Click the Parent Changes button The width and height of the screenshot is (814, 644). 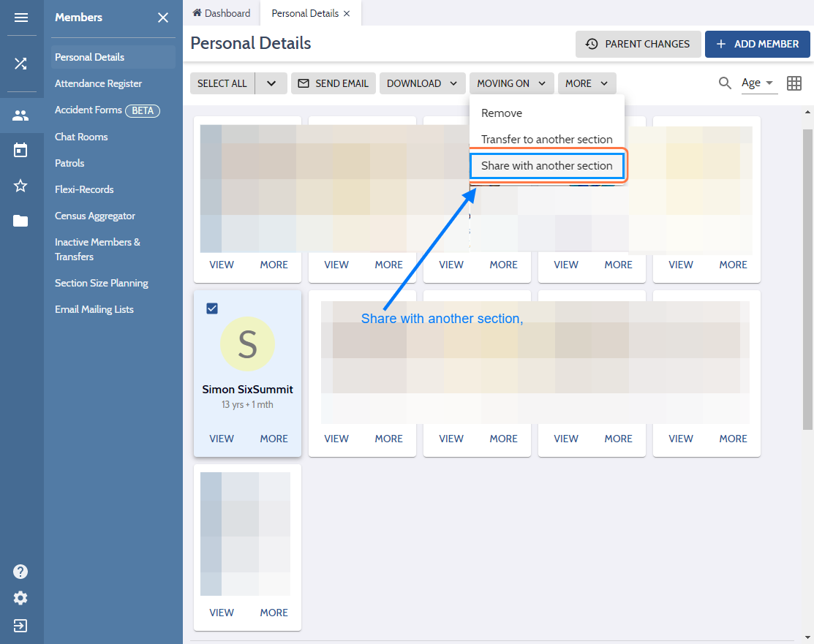point(638,44)
